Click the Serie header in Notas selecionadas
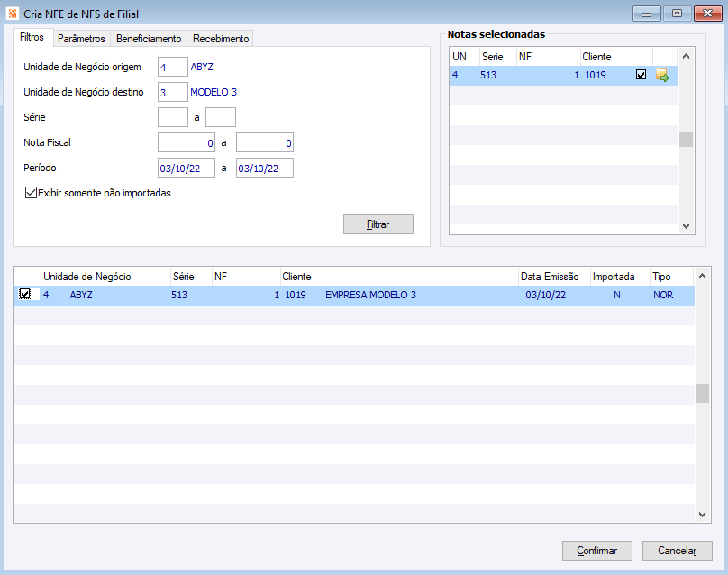This screenshot has width=728, height=575. click(498, 57)
